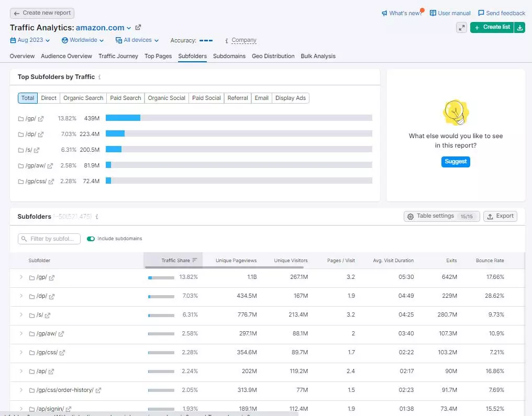This screenshot has height=416, width=532.
Task: Click the Filter by subfolder search field
Action: [x=49, y=239]
